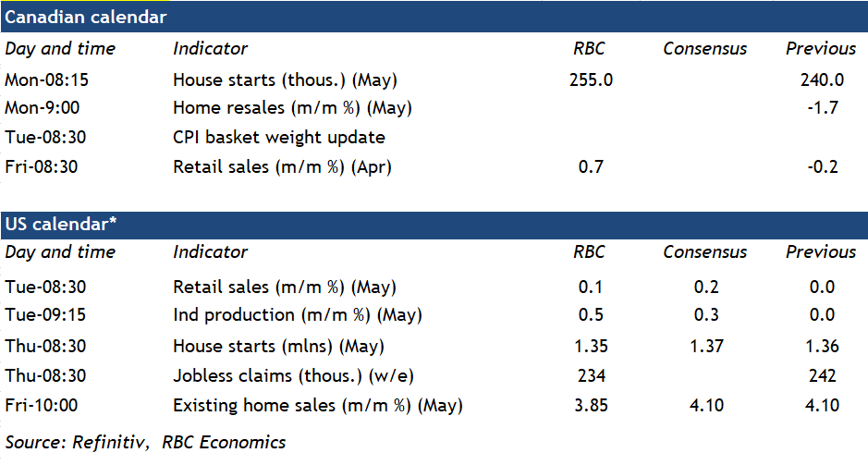This screenshot has width=868, height=465.
Task: Select Home resales (m/m %) row
Action: (292, 108)
